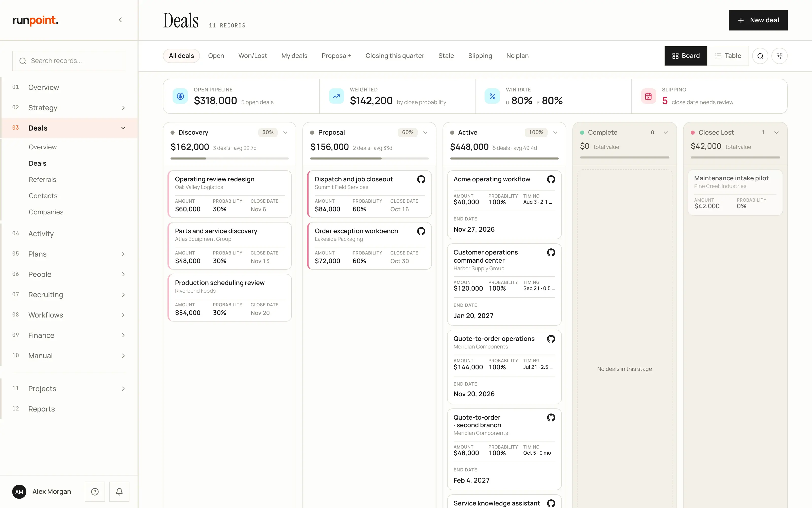This screenshot has height=508, width=812.
Task: Select the All deals filter tab
Action: [181, 56]
